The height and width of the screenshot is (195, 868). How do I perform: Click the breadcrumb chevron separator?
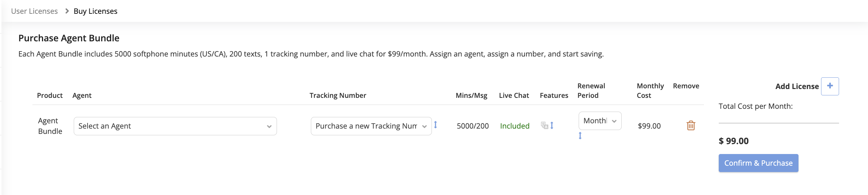tap(67, 11)
